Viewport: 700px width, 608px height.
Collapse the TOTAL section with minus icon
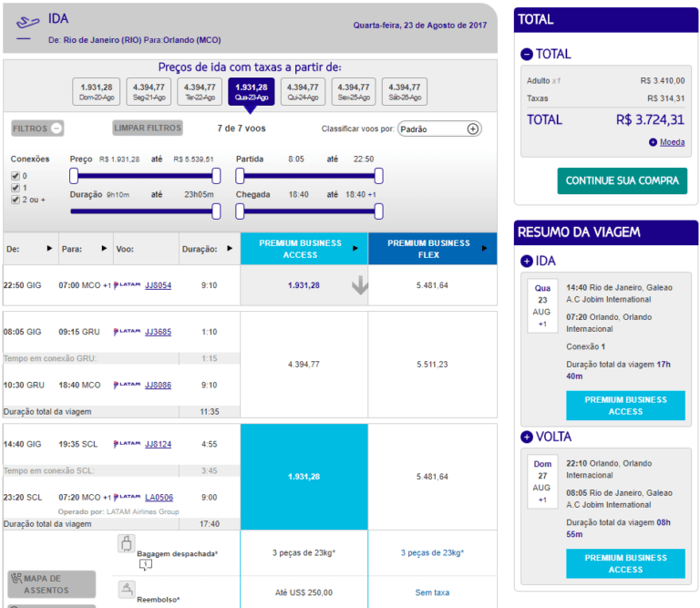526,54
